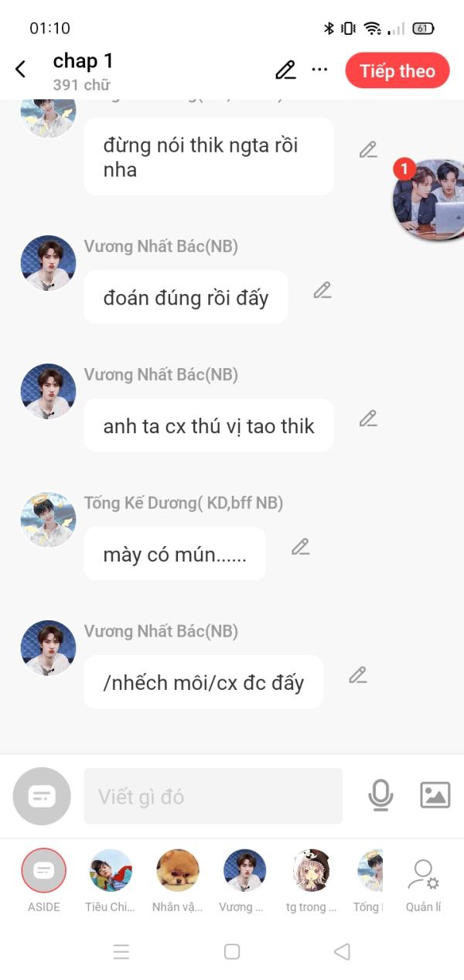This screenshot has width=464, height=980.
Task: Open the three-dot more options menu
Action: point(319,70)
